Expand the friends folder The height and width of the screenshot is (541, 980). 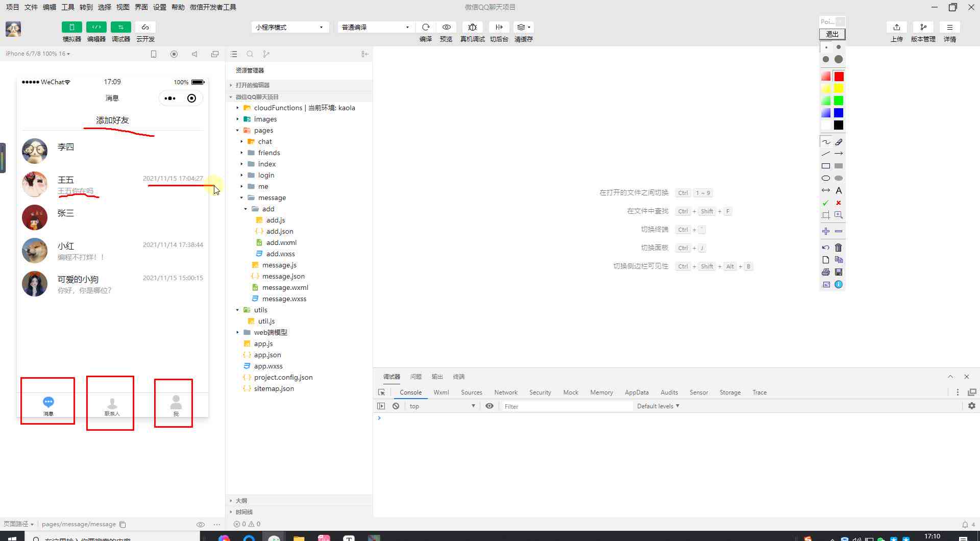(299, 153)
